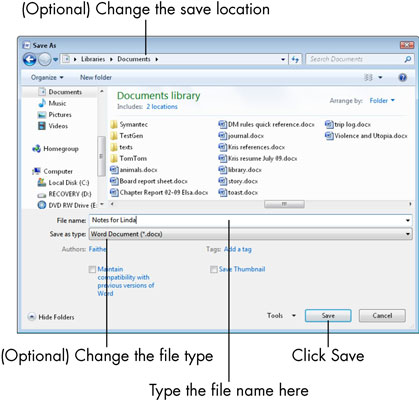Open the Save as type dropdown
The height and width of the screenshot is (400, 419).
tap(250, 234)
